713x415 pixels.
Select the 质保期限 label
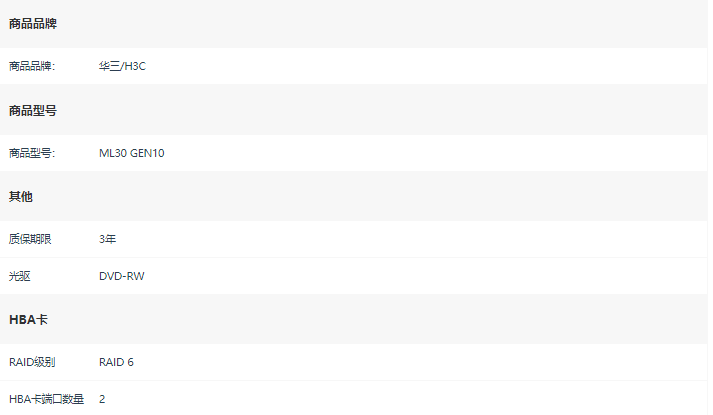pyautogui.click(x=30, y=239)
